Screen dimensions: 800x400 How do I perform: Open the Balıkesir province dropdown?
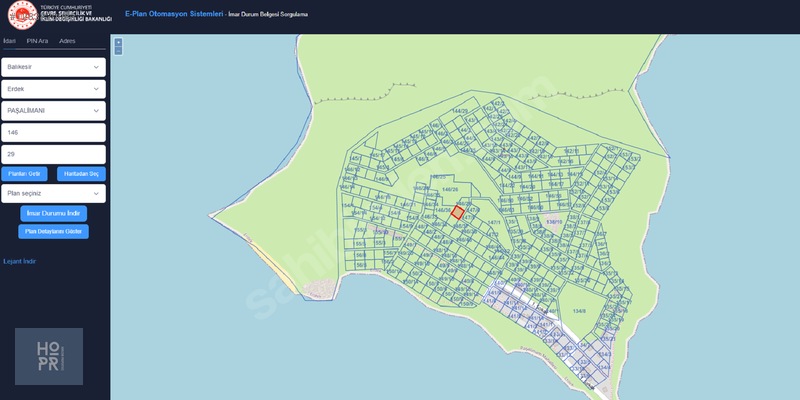coord(54,67)
